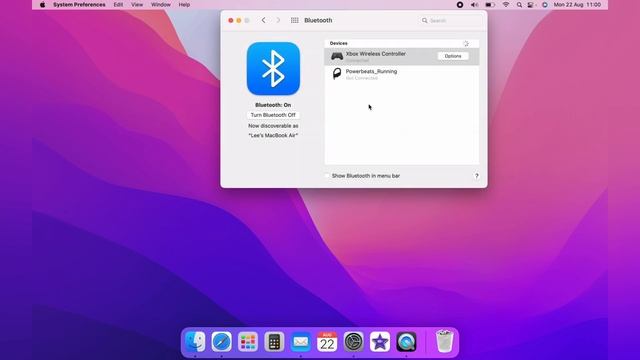
Task: Open the Help menu
Action: (x=184, y=5)
